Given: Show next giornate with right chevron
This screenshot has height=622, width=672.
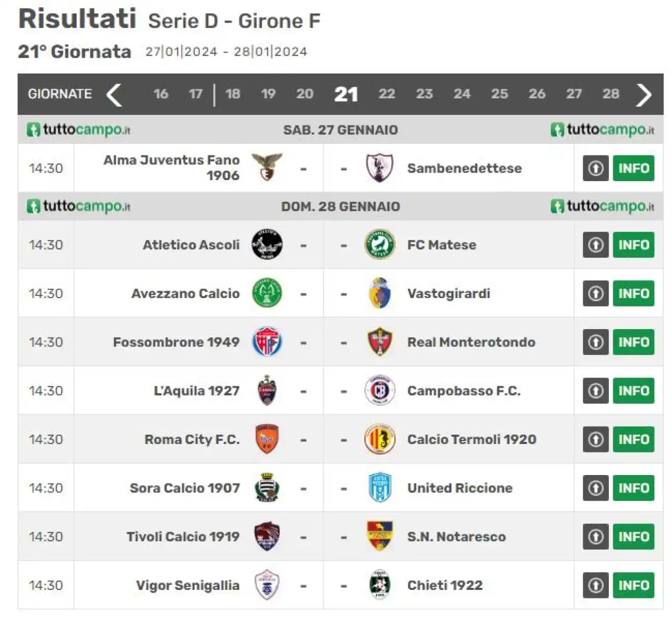Looking at the screenshot, I should click(x=644, y=94).
